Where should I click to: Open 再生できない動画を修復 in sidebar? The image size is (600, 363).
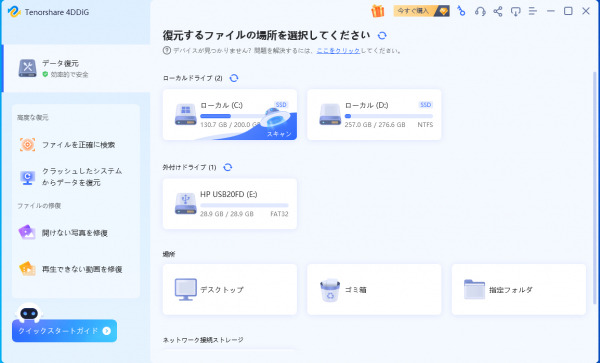76,269
